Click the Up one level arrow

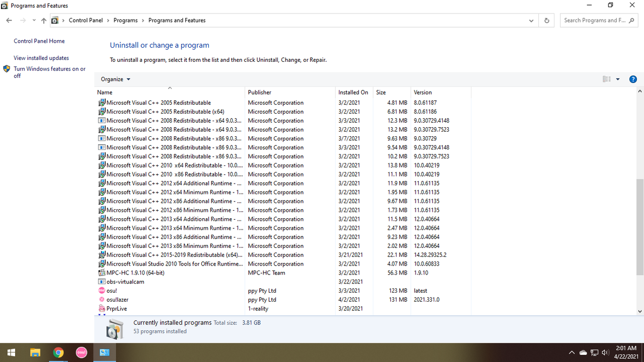click(44, 21)
